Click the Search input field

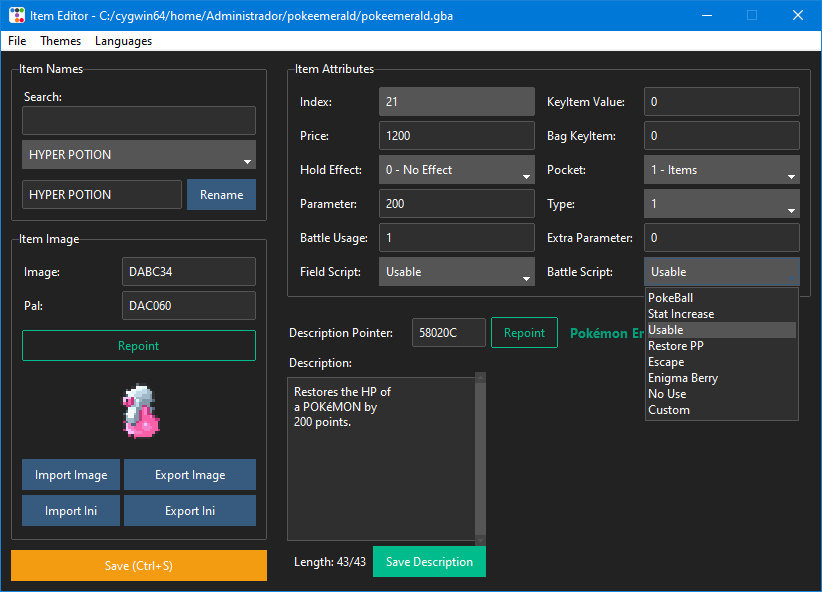pos(139,121)
